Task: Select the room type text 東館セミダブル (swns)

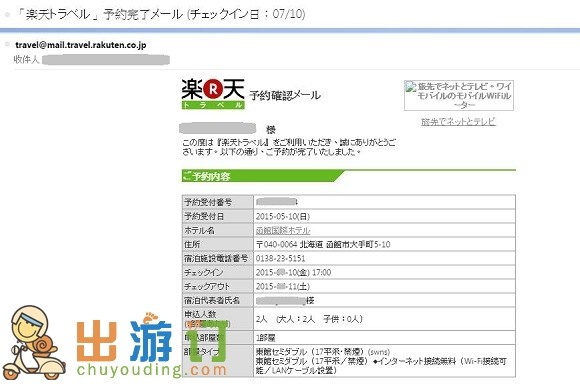Action: click(x=323, y=351)
